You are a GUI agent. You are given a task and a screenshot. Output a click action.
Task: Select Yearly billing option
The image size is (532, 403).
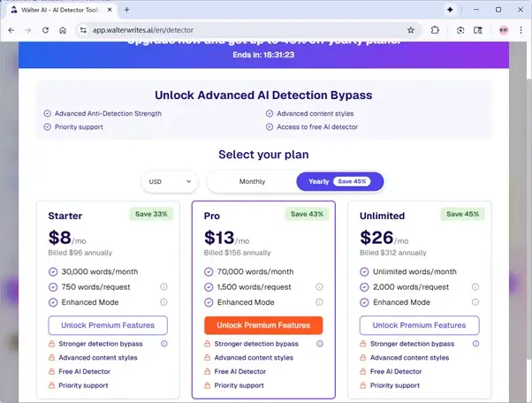click(338, 181)
